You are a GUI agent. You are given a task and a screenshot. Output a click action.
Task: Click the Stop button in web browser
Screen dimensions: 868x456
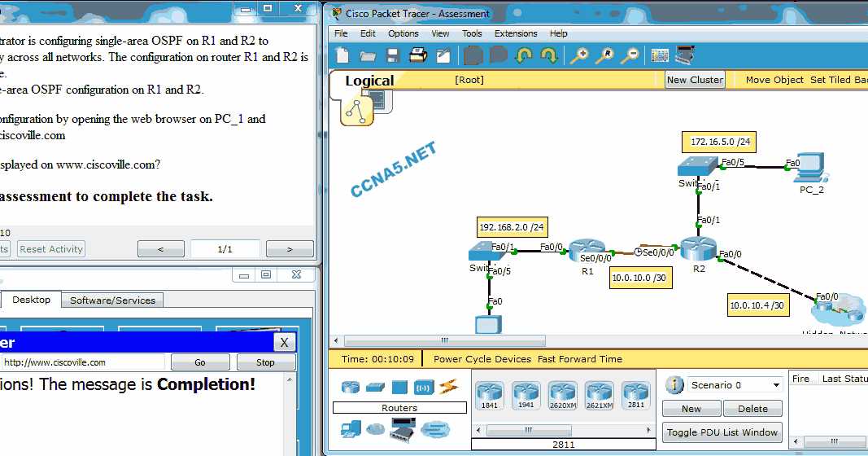coord(265,362)
